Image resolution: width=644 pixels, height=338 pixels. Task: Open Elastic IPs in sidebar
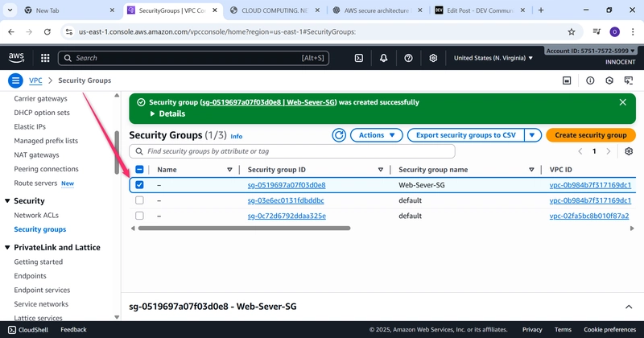30,126
